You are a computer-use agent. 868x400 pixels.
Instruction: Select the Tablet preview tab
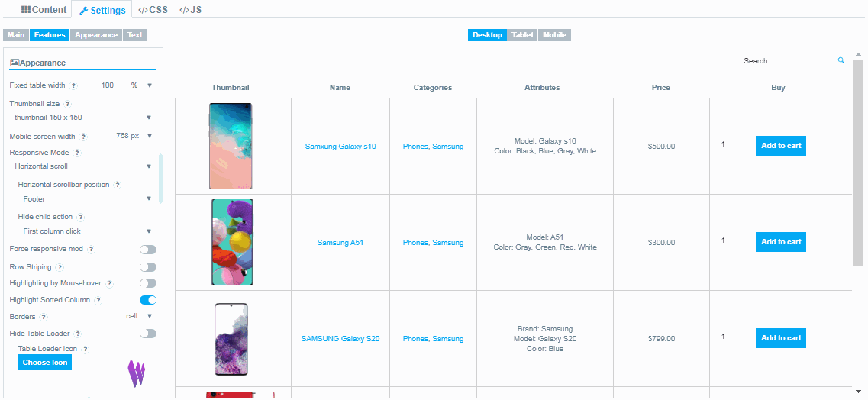point(522,35)
